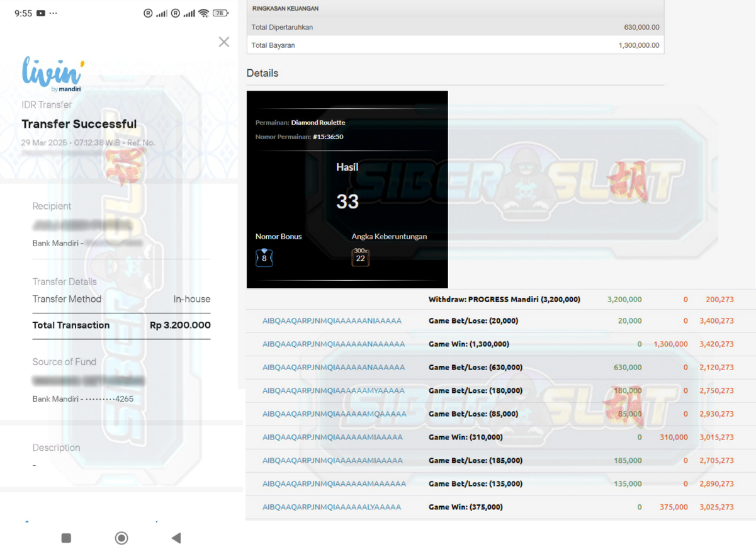The width and height of the screenshot is (756, 554).
Task: Click the Nomor Bonus 8 diamond badge
Action: 264,257
